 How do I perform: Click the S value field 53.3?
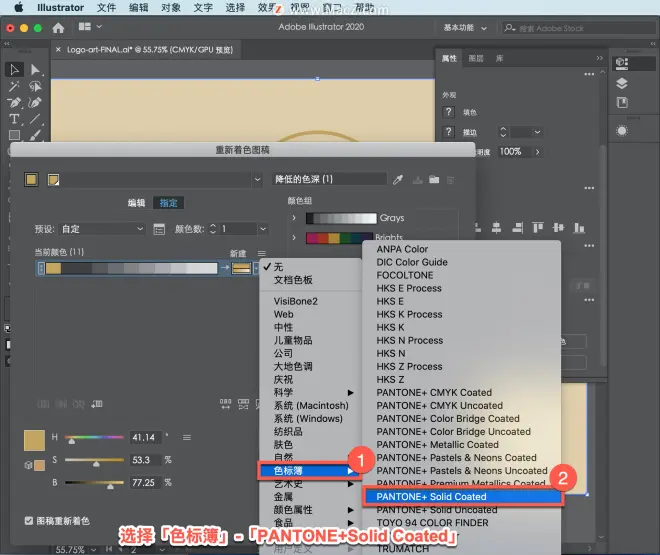click(146, 460)
